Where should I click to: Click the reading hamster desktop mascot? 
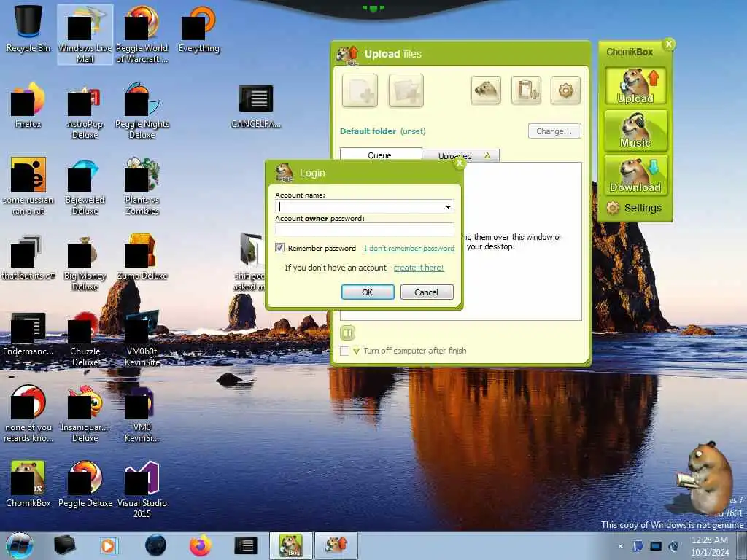tap(705, 477)
